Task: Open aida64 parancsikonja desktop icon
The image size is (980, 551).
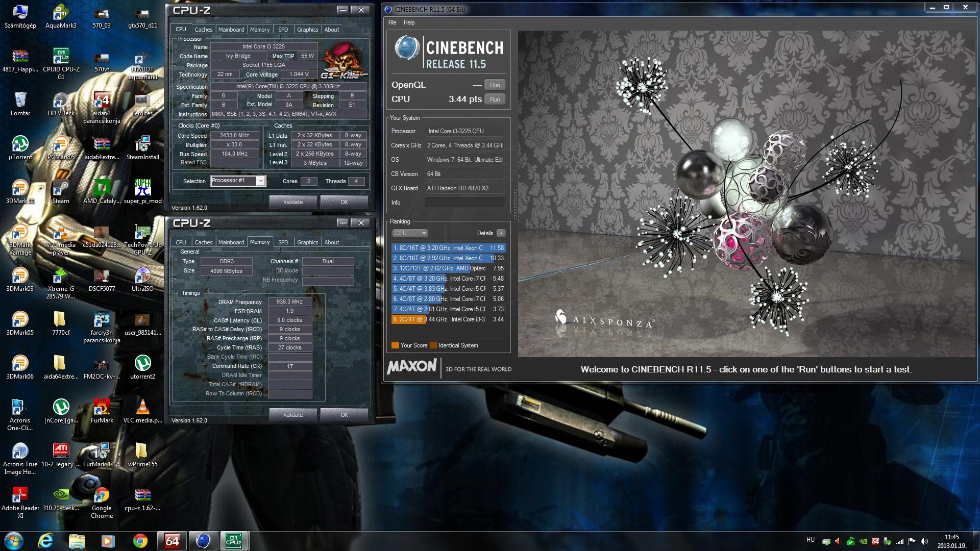Action: [x=102, y=108]
